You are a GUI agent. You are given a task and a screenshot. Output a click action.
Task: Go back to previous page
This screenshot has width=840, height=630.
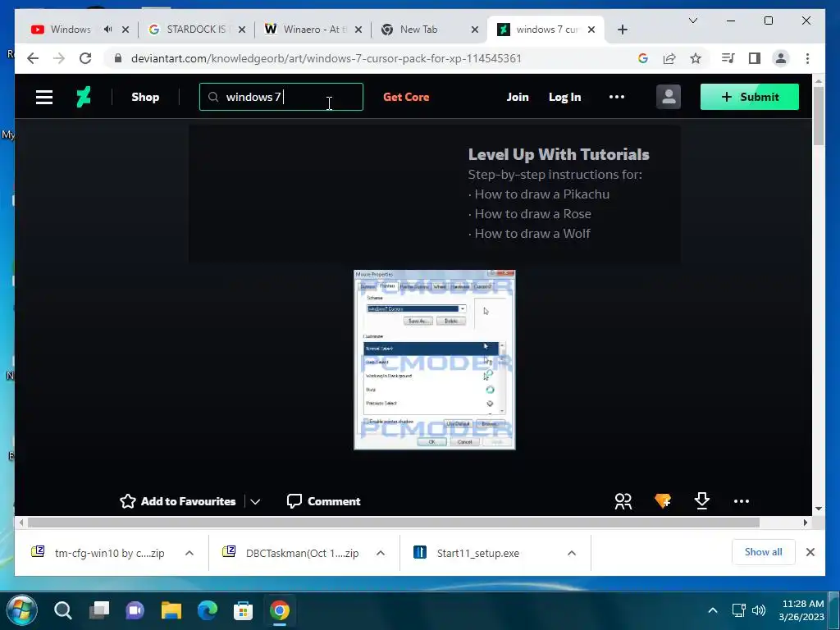click(x=33, y=58)
